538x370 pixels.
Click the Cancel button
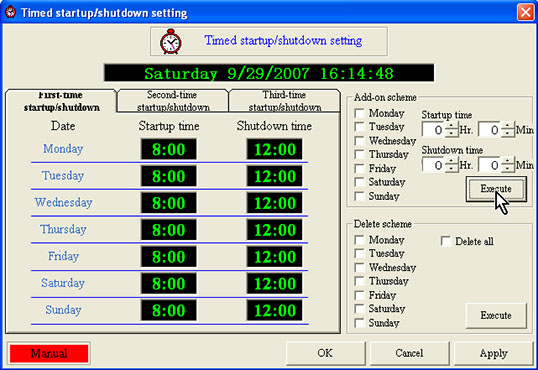coord(409,353)
